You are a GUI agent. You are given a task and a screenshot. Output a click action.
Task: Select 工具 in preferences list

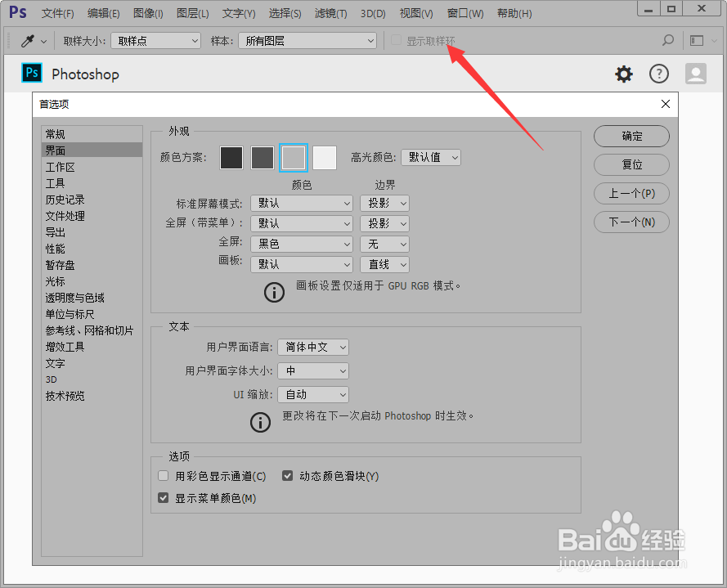[x=92, y=183]
